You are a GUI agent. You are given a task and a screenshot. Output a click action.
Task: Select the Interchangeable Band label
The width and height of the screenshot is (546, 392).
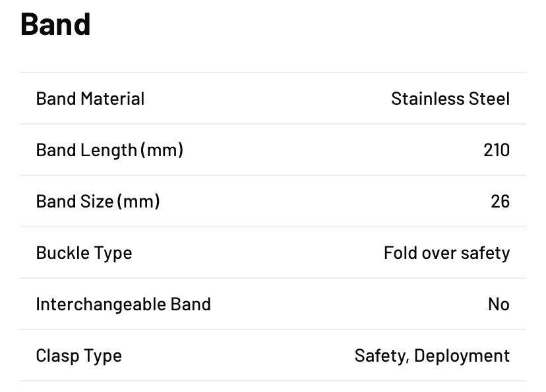pyautogui.click(x=123, y=304)
